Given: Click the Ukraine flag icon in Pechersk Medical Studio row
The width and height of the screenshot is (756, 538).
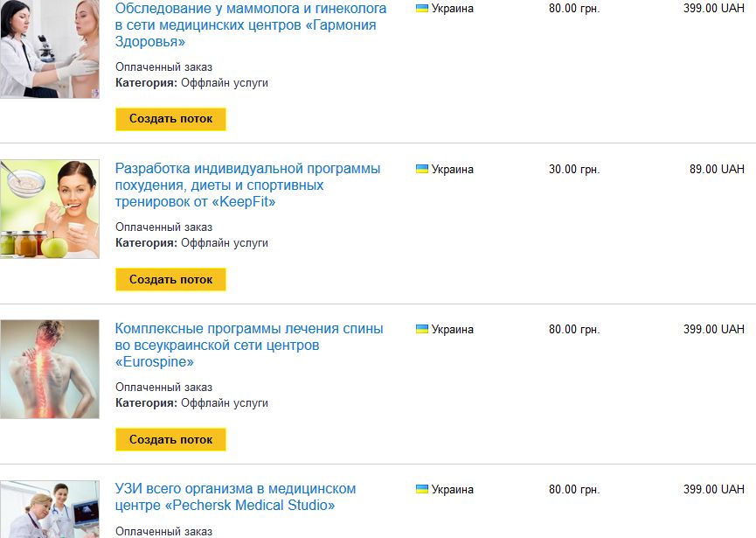Looking at the screenshot, I should [x=422, y=489].
